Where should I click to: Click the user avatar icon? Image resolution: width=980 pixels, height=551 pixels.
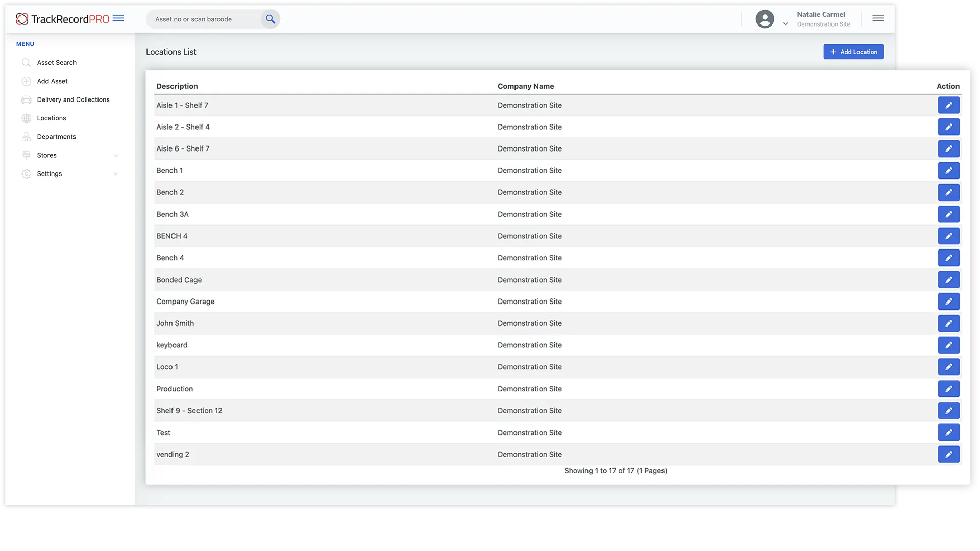pyautogui.click(x=765, y=19)
